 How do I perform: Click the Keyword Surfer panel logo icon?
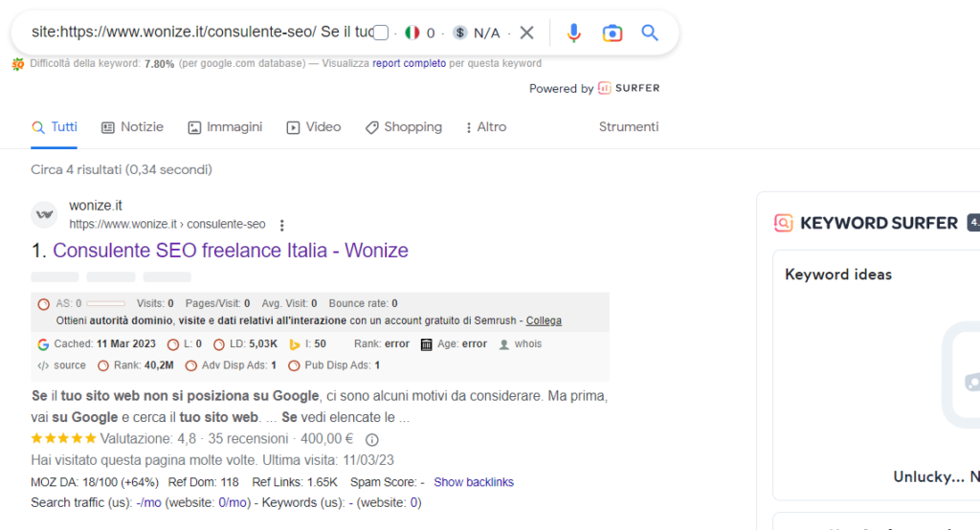click(x=783, y=223)
